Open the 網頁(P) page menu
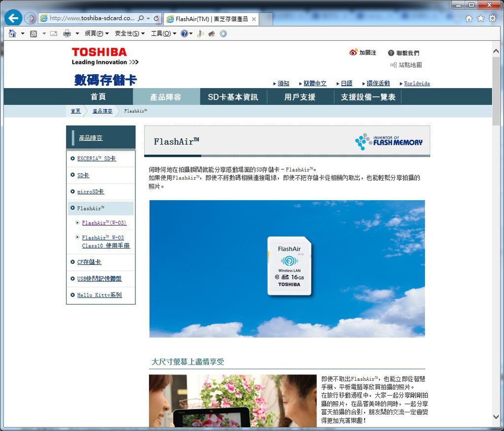 pos(97,33)
